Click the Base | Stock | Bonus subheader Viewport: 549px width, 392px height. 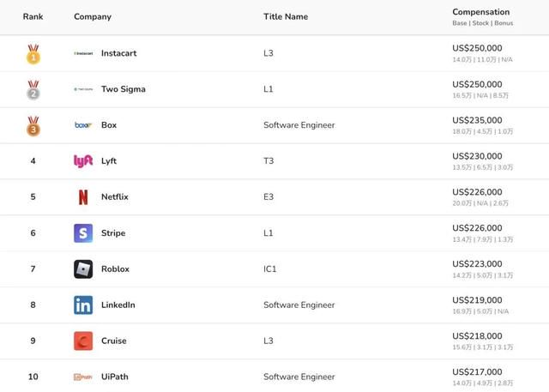coord(482,23)
